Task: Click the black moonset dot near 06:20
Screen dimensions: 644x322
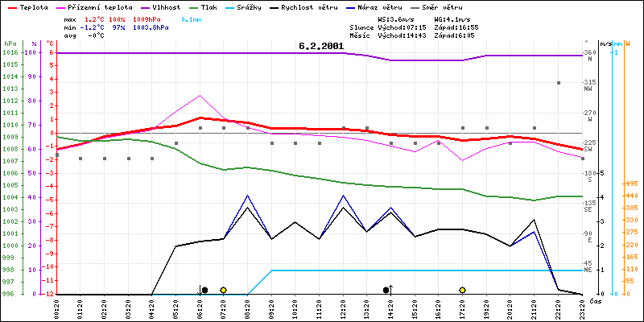Action: pyautogui.click(x=204, y=290)
